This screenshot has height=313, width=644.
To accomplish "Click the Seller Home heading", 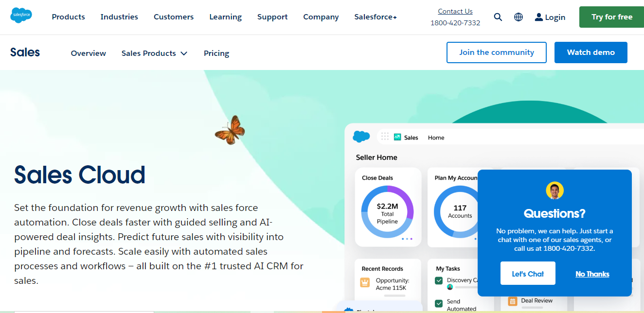I will [x=376, y=157].
